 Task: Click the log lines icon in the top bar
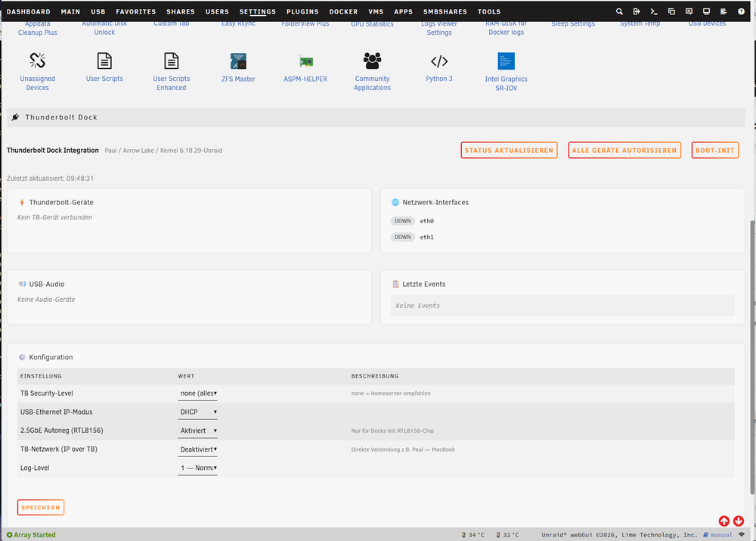coord(723,11)
